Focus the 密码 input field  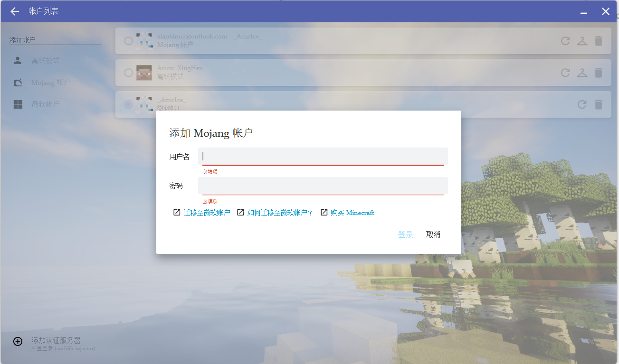(x=323, y=186)
